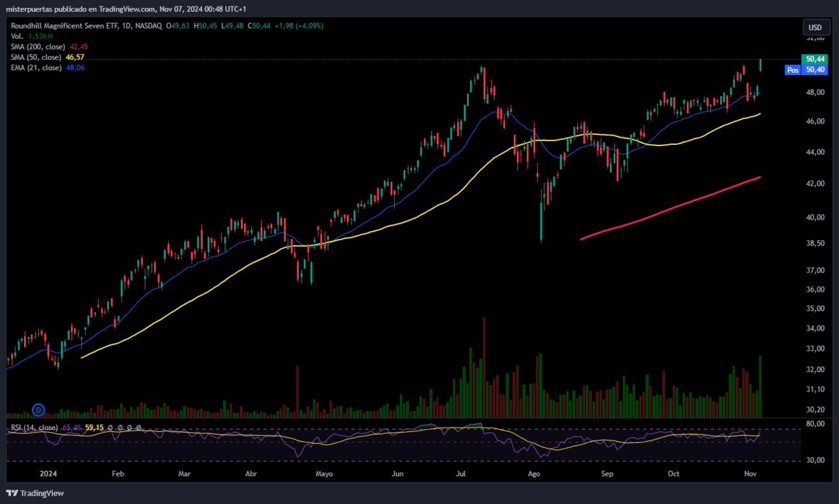This screenshot has height=504, width=839.
Task: Click the 48,00 price axis label
Action: pos(815,92)
